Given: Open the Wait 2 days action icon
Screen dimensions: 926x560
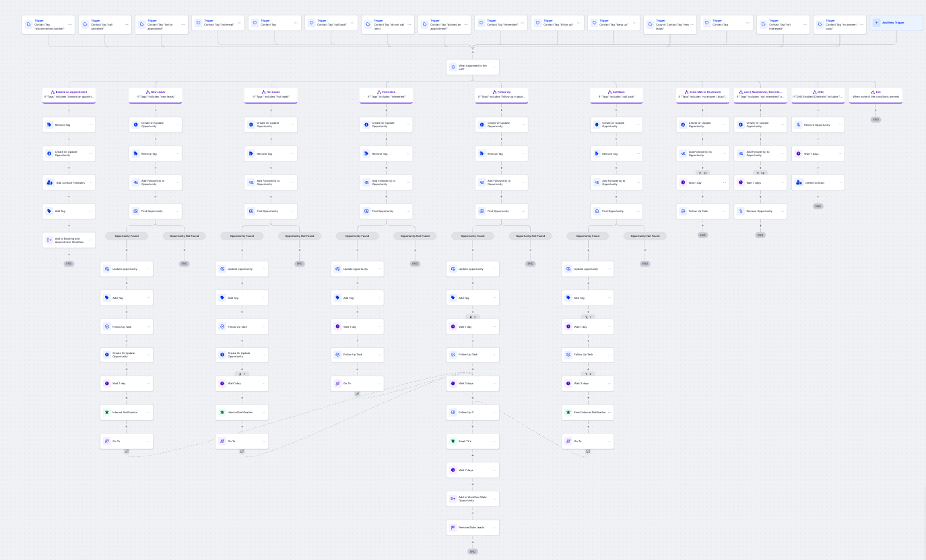Looking at the screenshot, I should [453, 384].
